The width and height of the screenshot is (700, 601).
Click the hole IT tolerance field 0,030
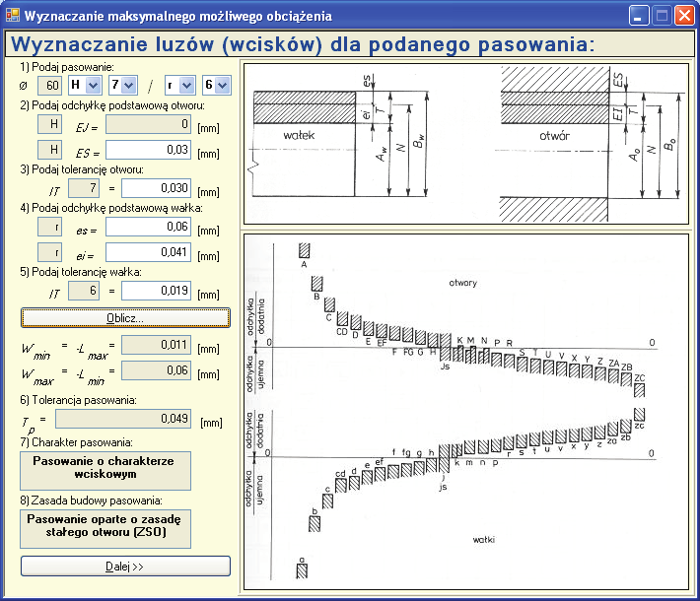point(156,188)
